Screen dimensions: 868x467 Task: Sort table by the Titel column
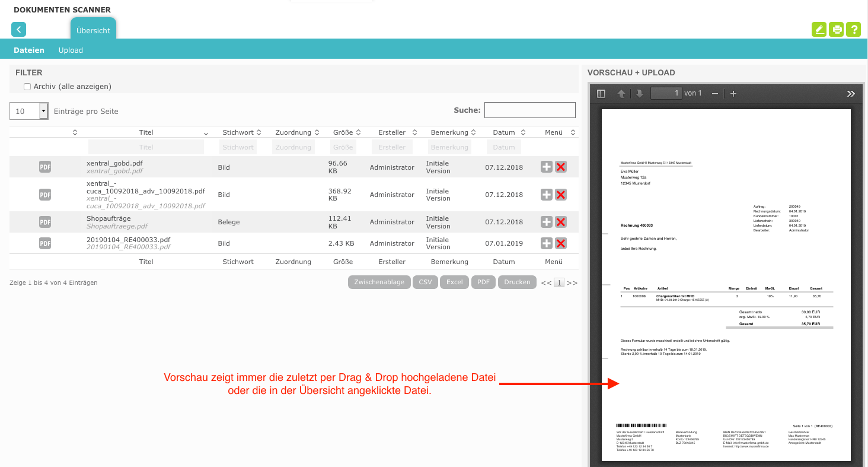(146, 132)
